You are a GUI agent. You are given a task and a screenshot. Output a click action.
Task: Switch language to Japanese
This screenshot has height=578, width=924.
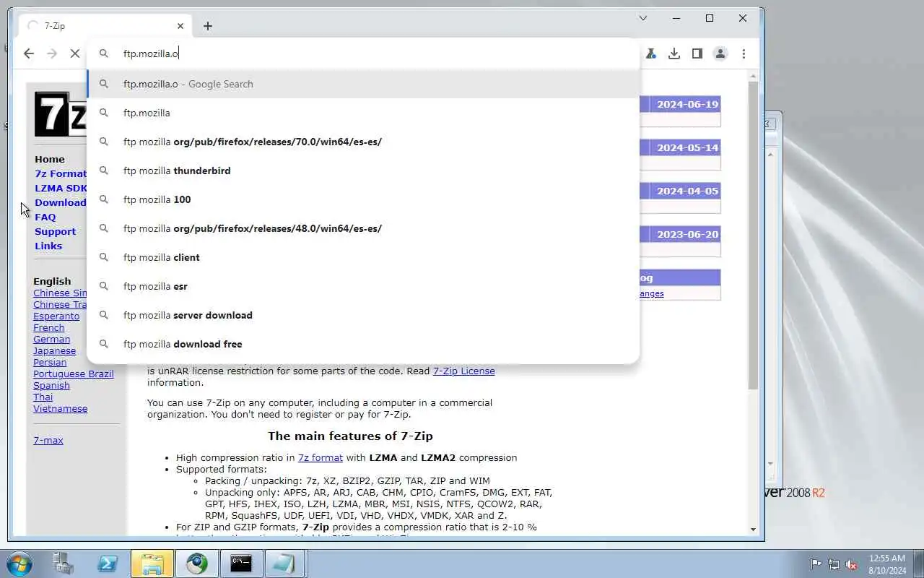(54, 350)
